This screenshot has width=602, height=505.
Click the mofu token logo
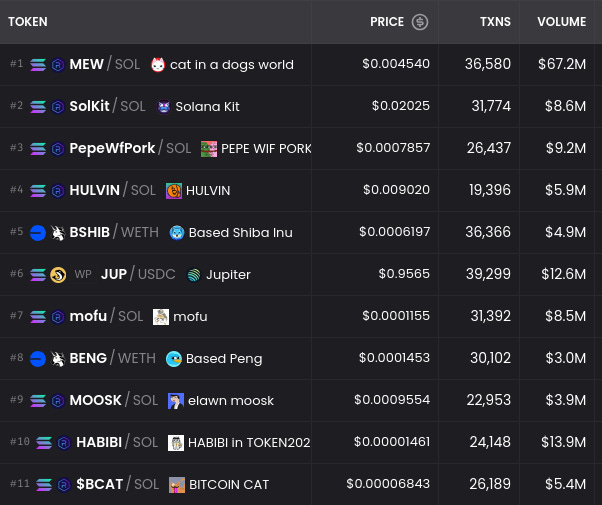tap(161, 317)
